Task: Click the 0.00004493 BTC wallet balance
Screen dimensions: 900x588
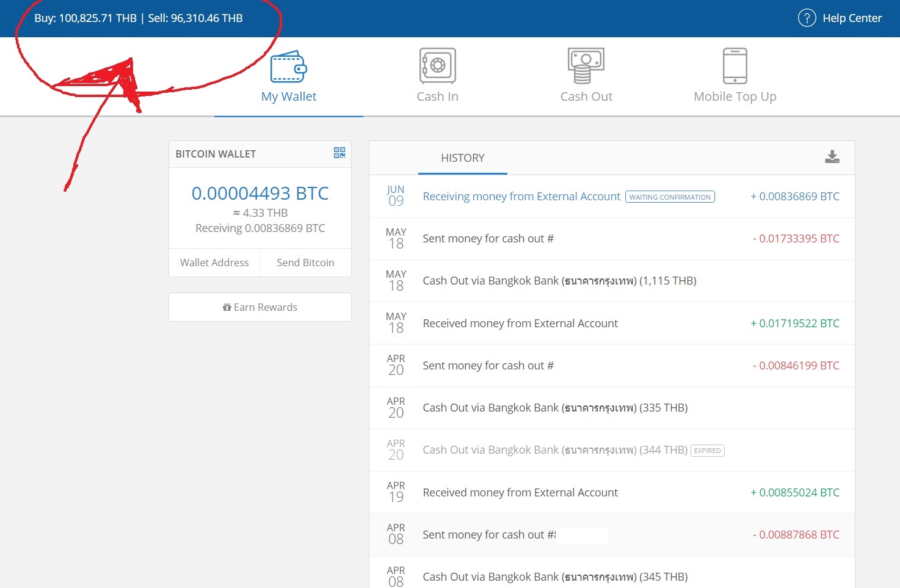Action: click(260, 194)
